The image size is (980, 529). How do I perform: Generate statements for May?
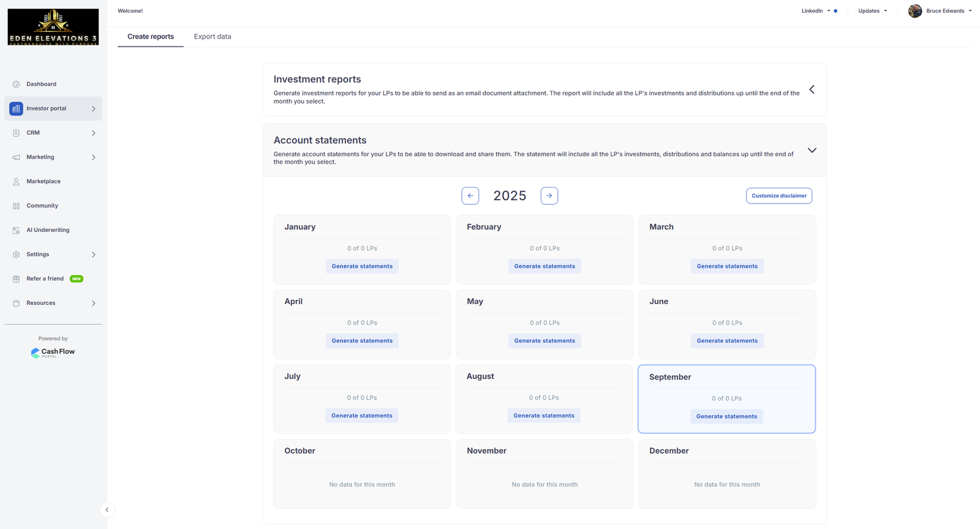click(x=545, y=341)
